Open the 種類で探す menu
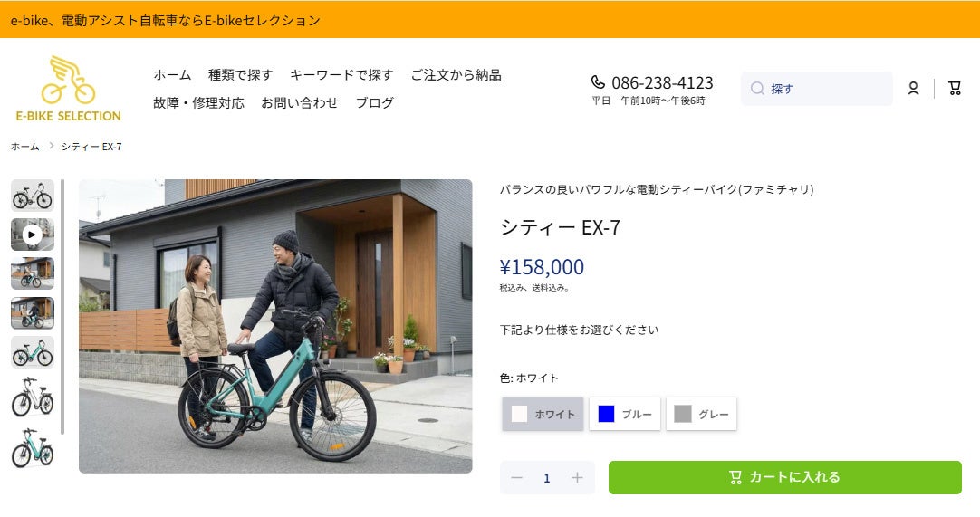The width and height of the screenshot is (980, 517). click(x=240, y=74)
